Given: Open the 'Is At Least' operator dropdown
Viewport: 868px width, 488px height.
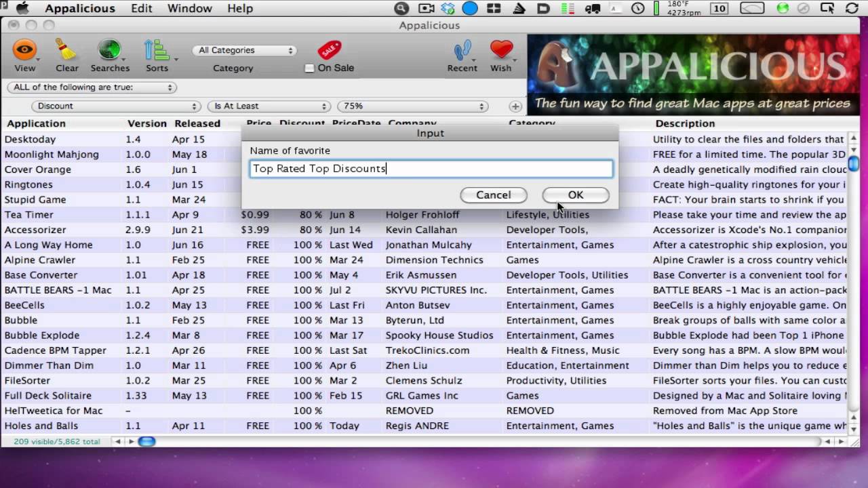Looking at the screenshot, I should [269, 106].
